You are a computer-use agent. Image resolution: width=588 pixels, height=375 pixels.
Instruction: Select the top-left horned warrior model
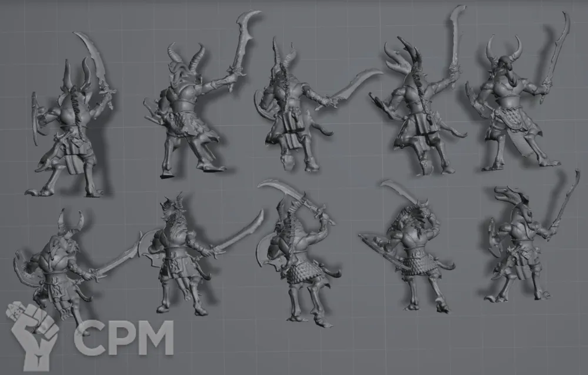tap(72, 135)
